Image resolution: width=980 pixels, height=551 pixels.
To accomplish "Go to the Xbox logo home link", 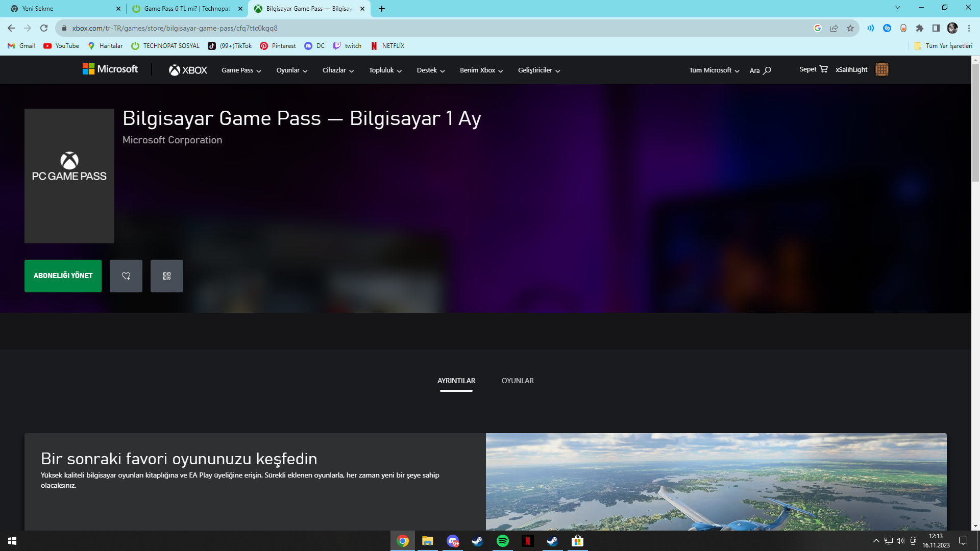I will 188,70.
